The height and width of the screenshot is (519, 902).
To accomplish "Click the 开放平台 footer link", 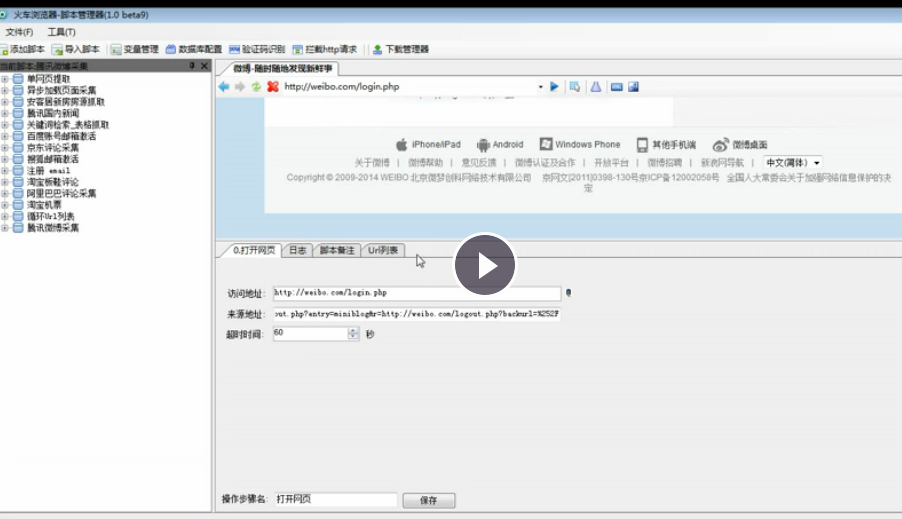I will (611, 163).
